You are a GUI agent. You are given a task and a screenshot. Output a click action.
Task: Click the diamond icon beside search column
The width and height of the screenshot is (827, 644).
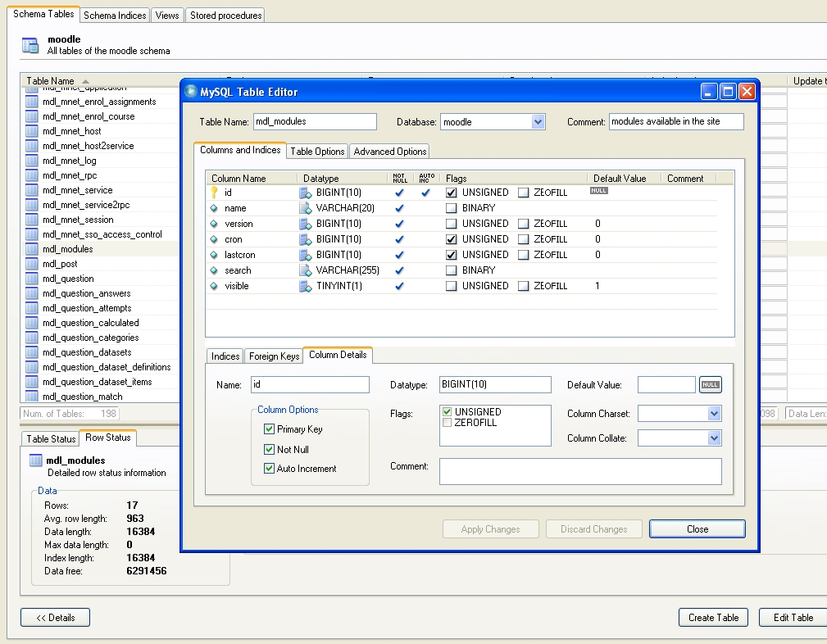point(214,270)
